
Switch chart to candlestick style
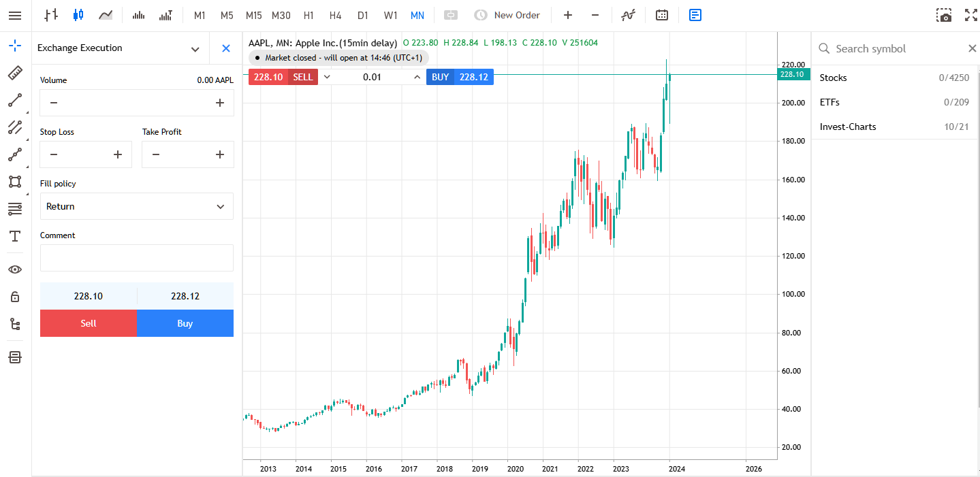(76, 14)
